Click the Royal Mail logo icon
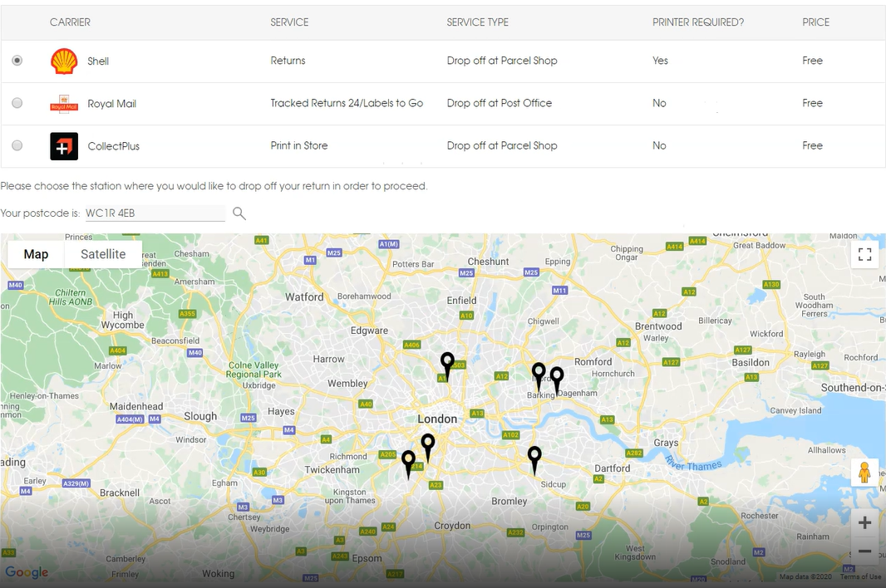886x588 pixels. (x=64, y=104)
